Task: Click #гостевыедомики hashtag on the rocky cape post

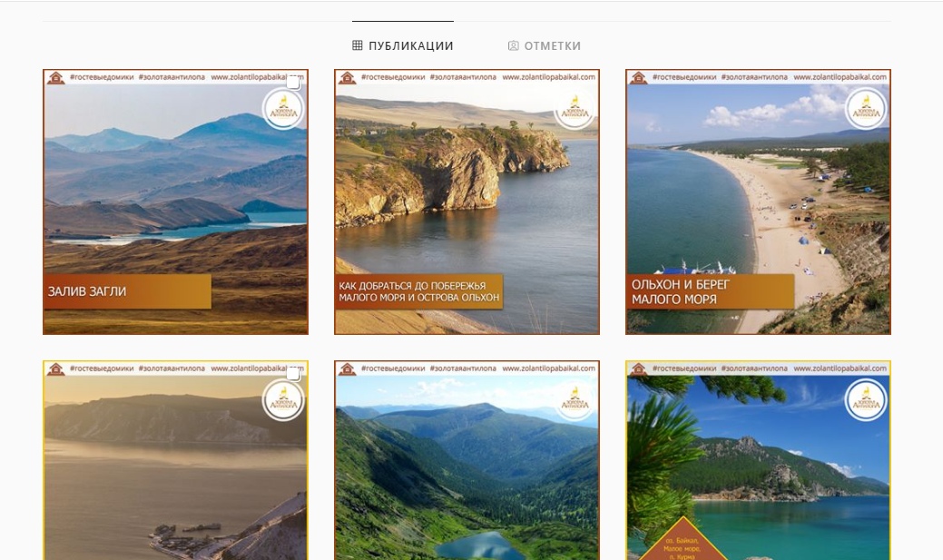Action: (393, 77)
